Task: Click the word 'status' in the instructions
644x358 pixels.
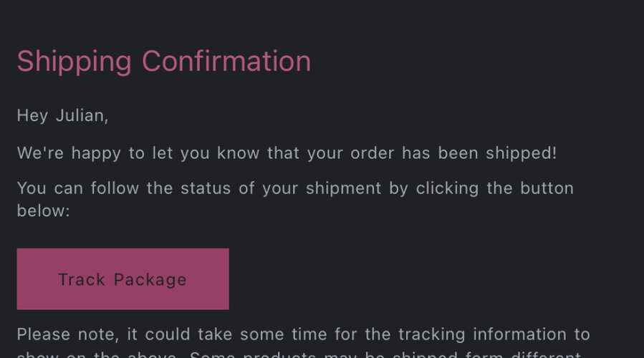Action: pos(206,188)
